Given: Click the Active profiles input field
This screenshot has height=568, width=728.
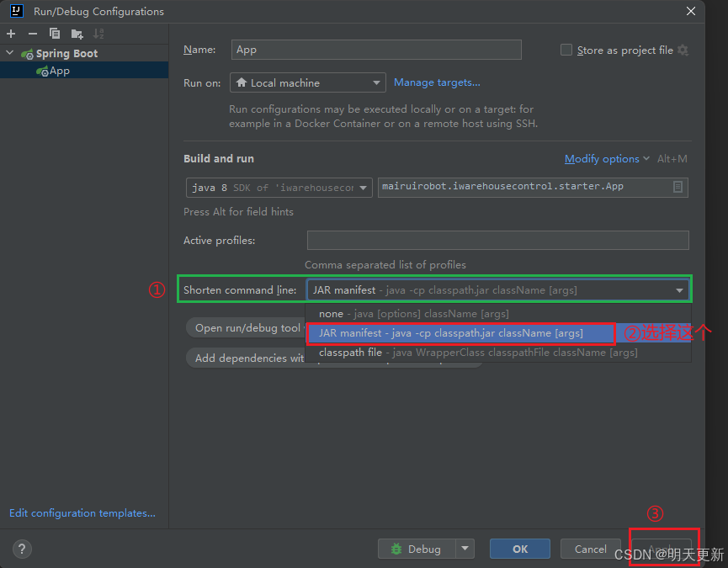Looking at the screenshot, I should pyautogui.click(x=497, y=240).
